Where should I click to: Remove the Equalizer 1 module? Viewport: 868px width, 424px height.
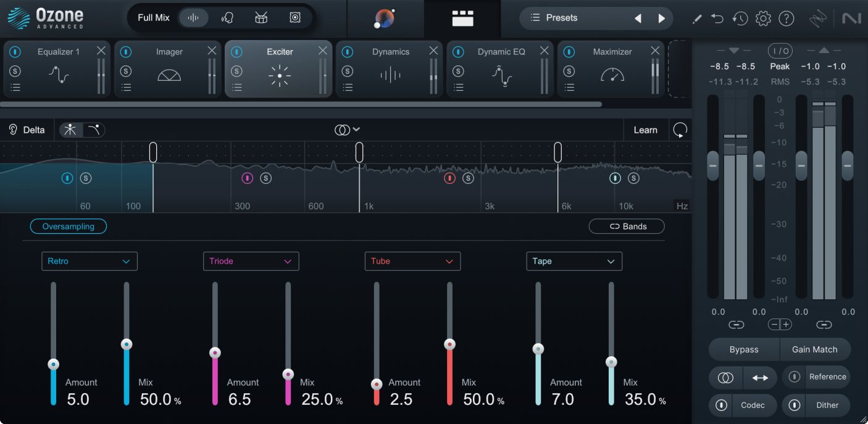coord(101,51)
